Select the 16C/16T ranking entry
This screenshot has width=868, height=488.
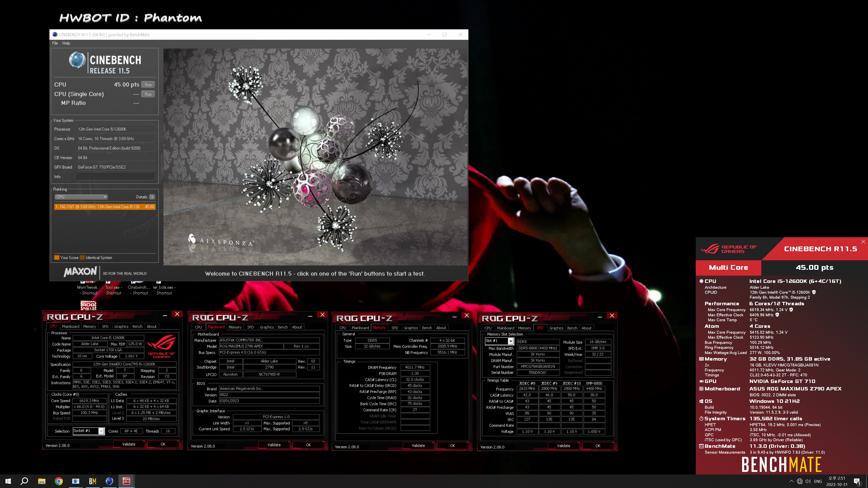click(105, 207)
